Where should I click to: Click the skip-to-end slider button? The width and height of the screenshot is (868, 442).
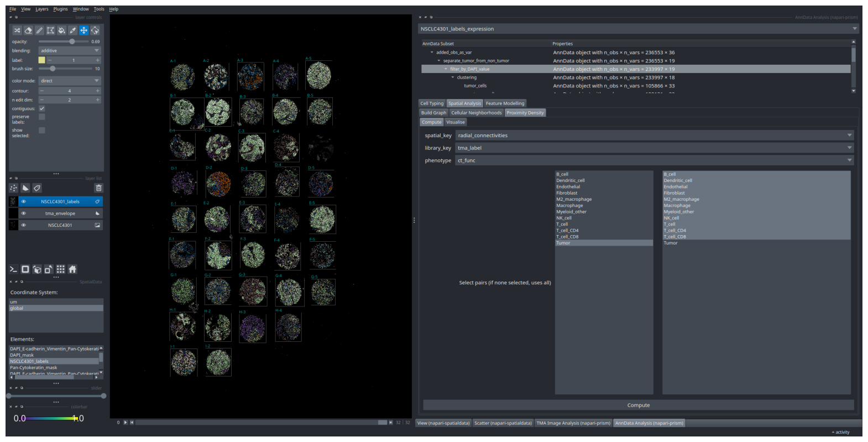coord(391,422)
